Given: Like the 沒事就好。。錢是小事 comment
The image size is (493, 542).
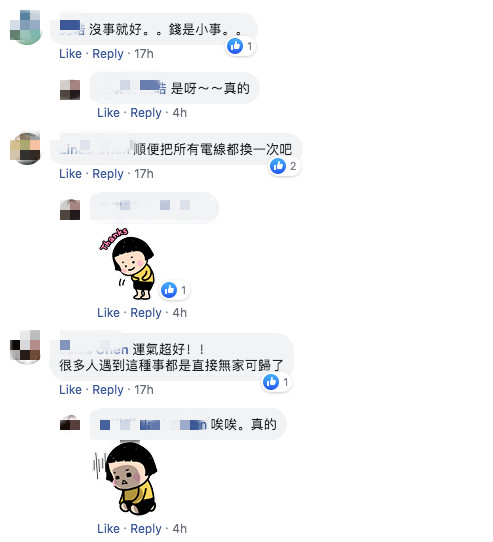Looking at the screenshot, I should tap(71, 54).
